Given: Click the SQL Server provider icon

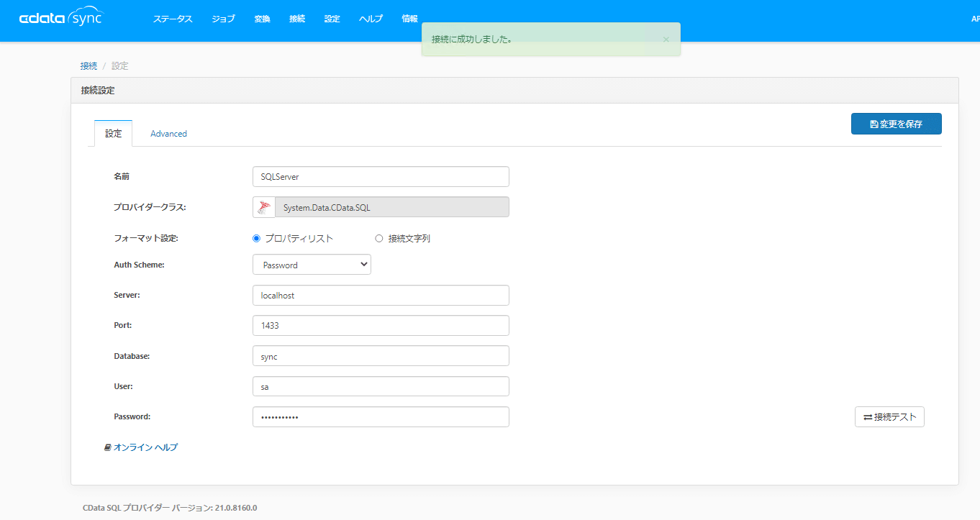Looking at the screenshot, I should 264,207.
